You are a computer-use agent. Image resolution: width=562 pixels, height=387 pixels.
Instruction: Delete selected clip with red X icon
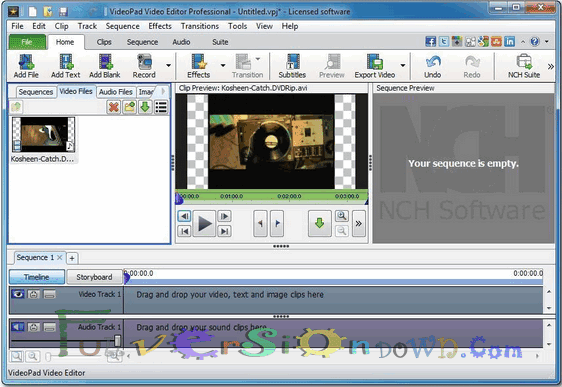click(114, 107)
